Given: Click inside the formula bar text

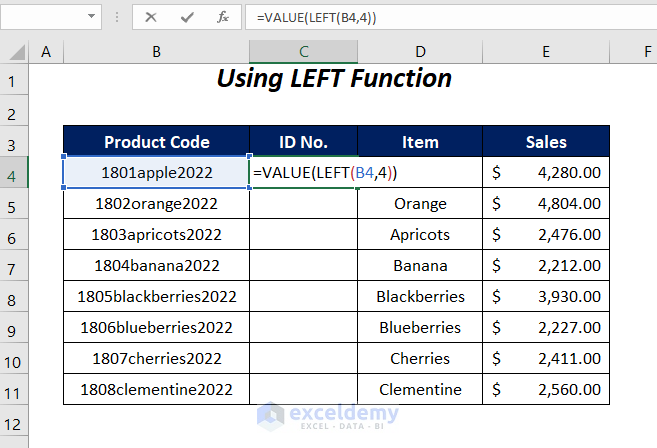Looking at the screenshot, I should click(x=450, y=17).
